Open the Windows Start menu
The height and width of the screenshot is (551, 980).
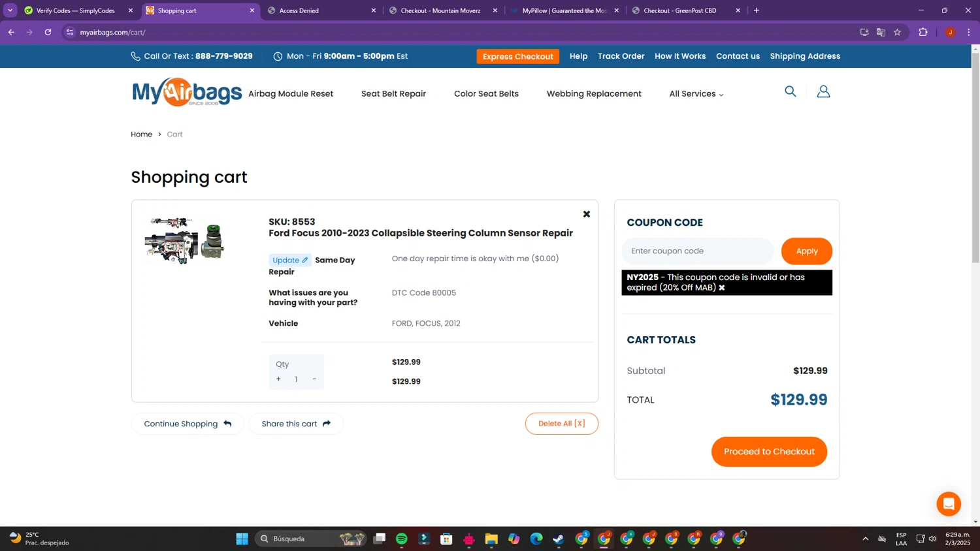[242, 539]
